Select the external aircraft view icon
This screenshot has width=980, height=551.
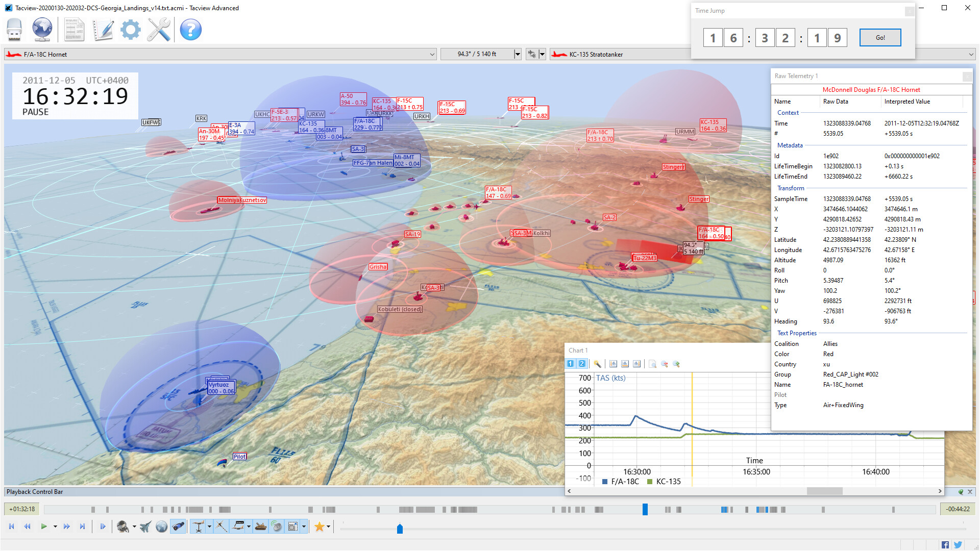[145, 526]
